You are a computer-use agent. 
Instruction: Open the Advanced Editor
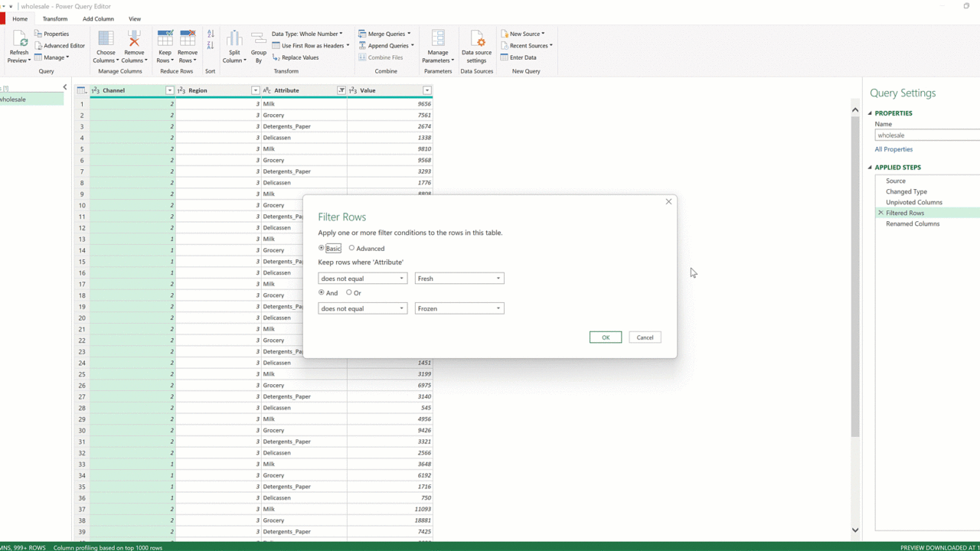(60, 46)
